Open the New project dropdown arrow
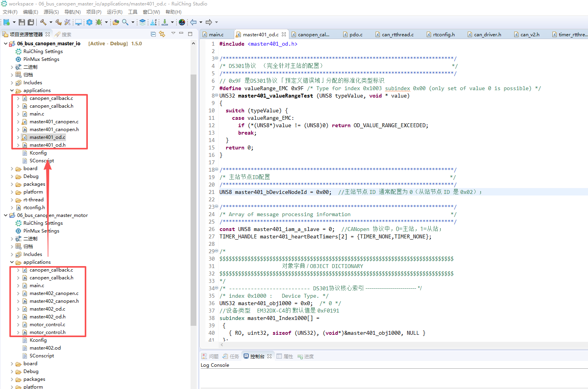The width and height of the screenshot is (588, 389). (14, 22)
